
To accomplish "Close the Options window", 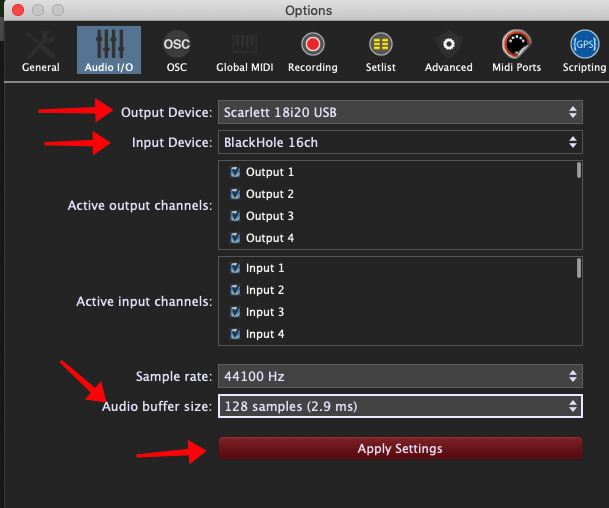I will tap(18, 10).
